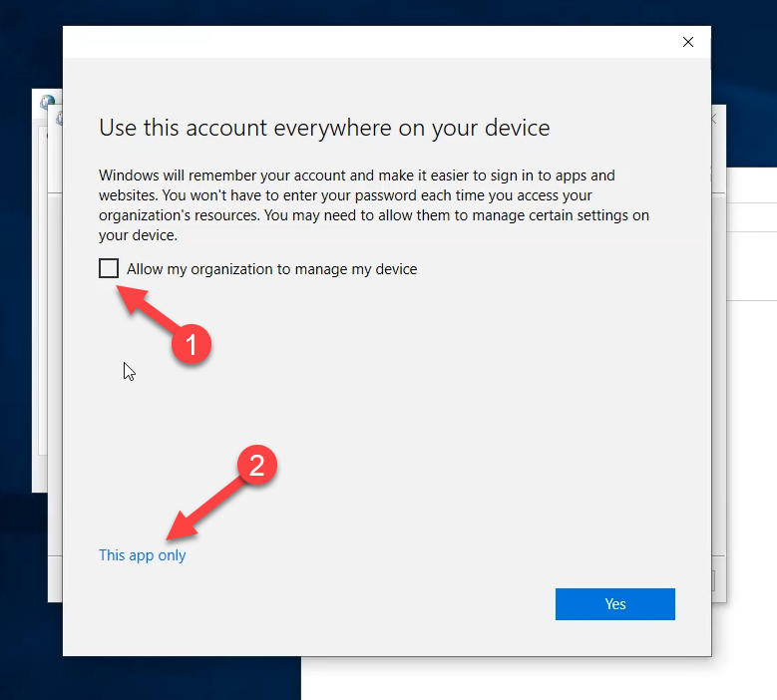Screen dimensions: 777x700
Task: Click the 'This app only' link
Action: [142, 555]
